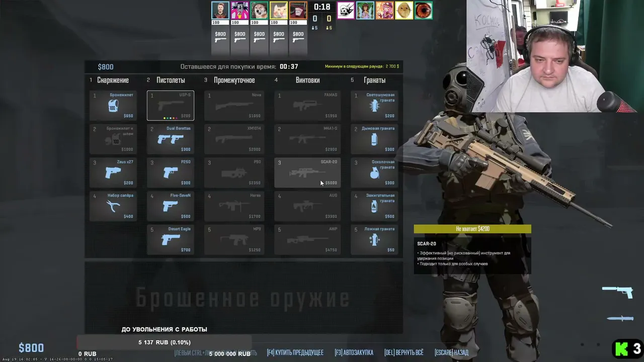Buy the Dual Berettas pistols

pos(171,139)
